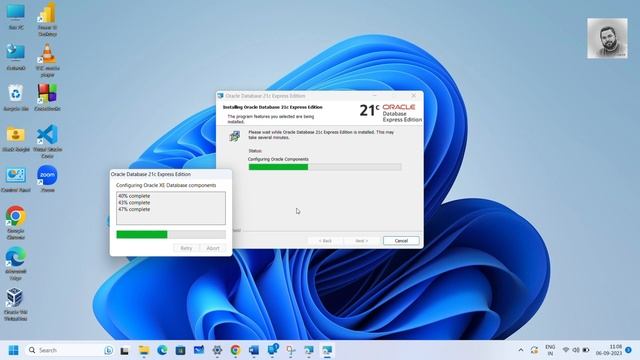Click the Abort button in configuration dialog

213,248
